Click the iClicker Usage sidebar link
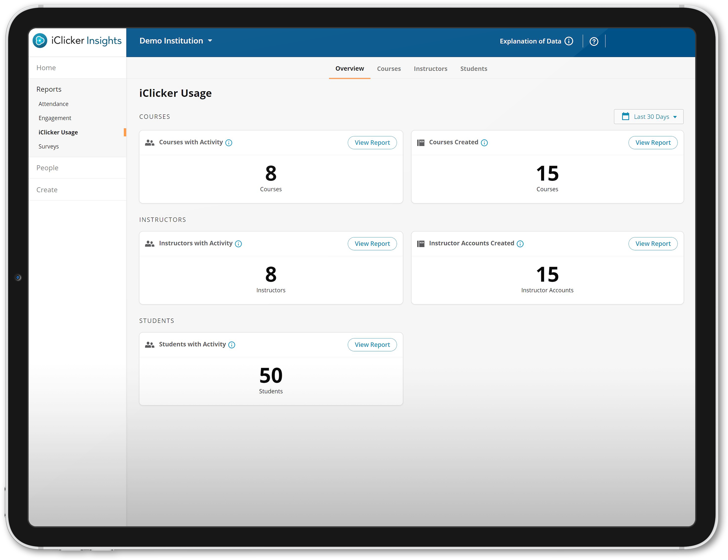 (x=58, y=131)
